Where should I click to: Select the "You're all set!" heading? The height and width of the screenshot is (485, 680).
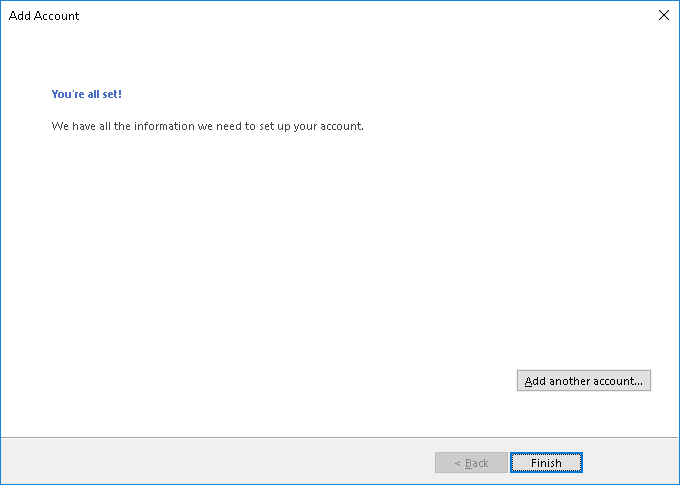87,94
